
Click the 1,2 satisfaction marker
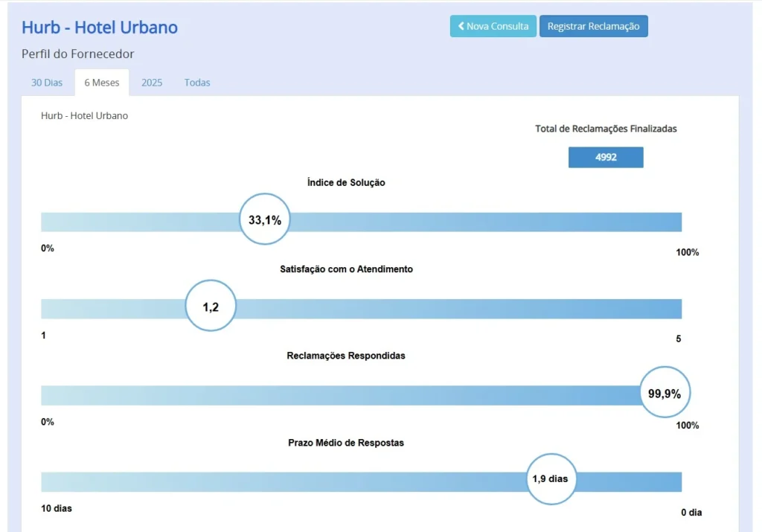pos(211,306)
